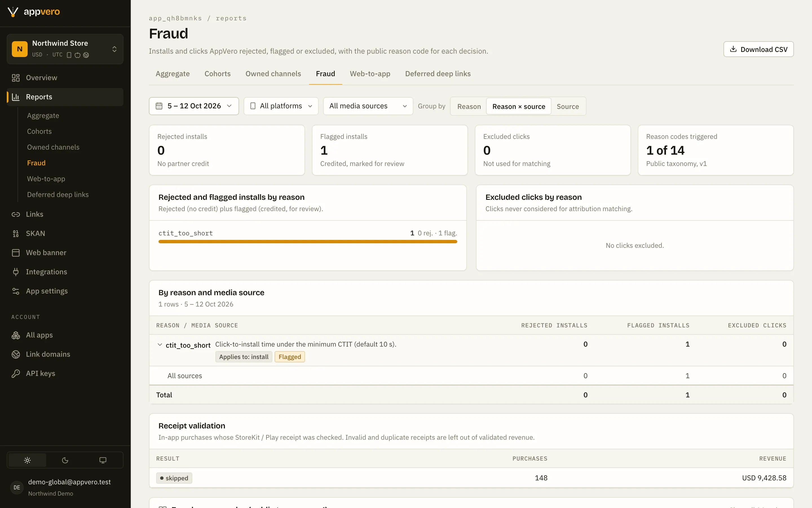The height and width of the screenshot is (508, 812).
Task: Group by Reason
Action: click(469, 106)
